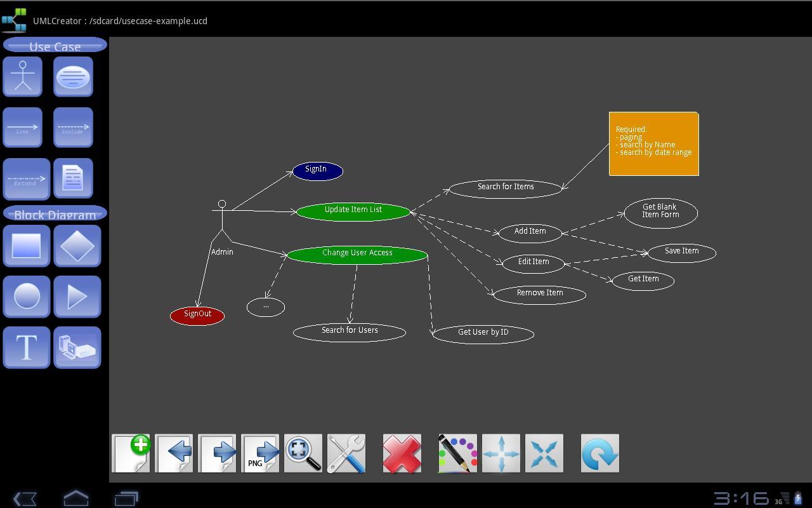Select the SignOut ellipse in the diagram
The image size is (812, 508).
pos(197,314)
